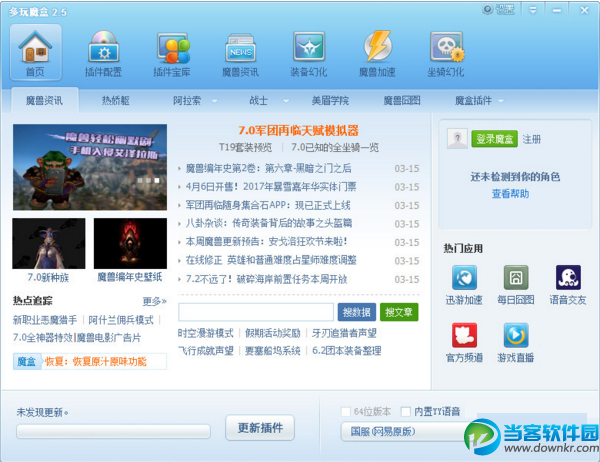This screenshot has width=600, height=462.
Task: Toggle the 内置YY语音 checkbox
Action: pos(405,411)
